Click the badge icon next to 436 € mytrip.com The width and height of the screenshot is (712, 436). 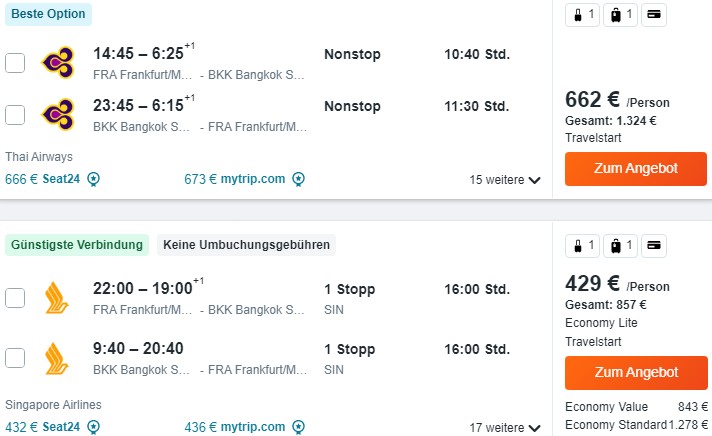coord(298,427)
